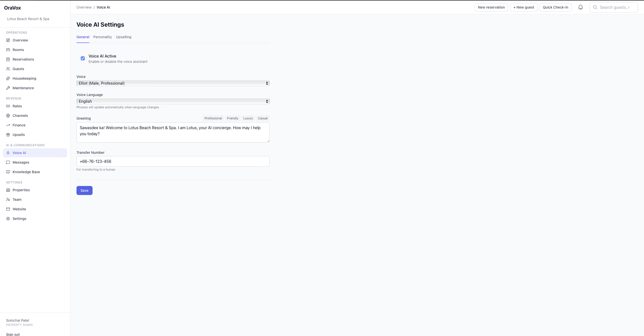
Task: Open Messages via the chat bubble icon
Action: [8, 162]
